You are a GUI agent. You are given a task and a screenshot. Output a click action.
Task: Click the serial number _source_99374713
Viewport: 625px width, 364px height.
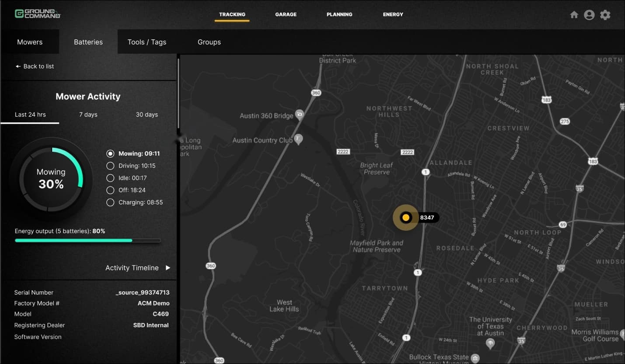click(143, 292)
